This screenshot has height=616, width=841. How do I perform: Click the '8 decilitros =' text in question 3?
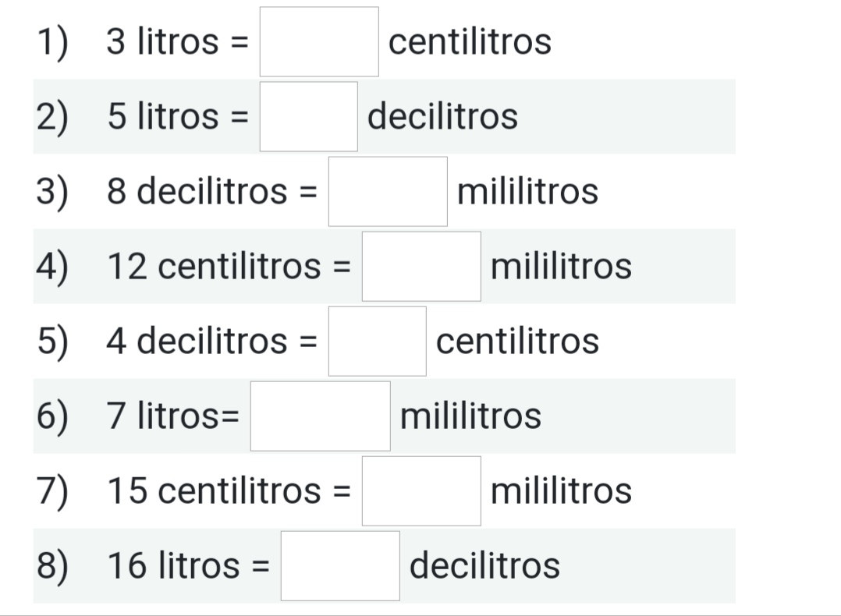[x=212, y=192]
